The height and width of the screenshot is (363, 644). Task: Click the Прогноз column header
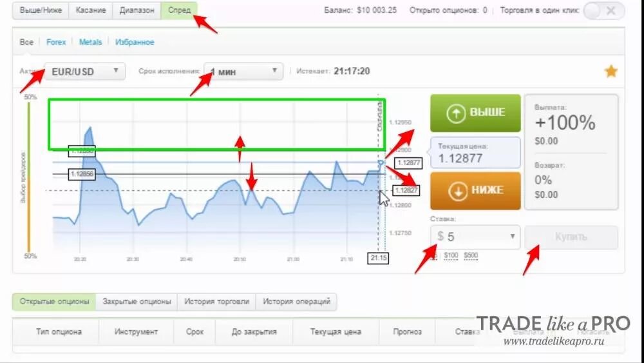pos(407,332)
